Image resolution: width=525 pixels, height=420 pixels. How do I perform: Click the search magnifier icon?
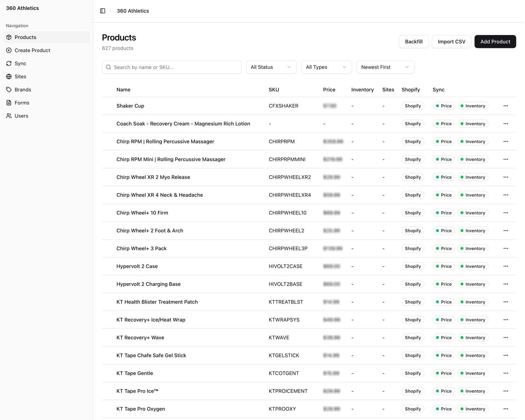coord(108,67)
